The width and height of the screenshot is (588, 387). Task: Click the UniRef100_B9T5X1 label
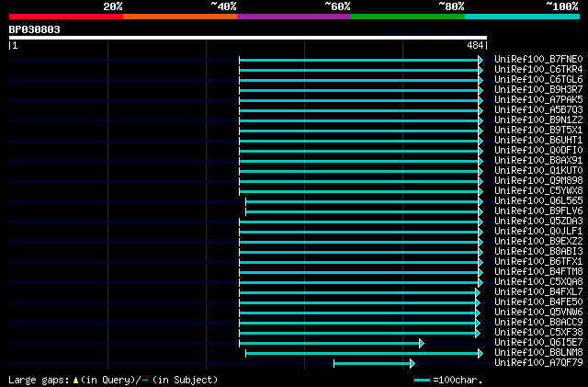[538, 131]
